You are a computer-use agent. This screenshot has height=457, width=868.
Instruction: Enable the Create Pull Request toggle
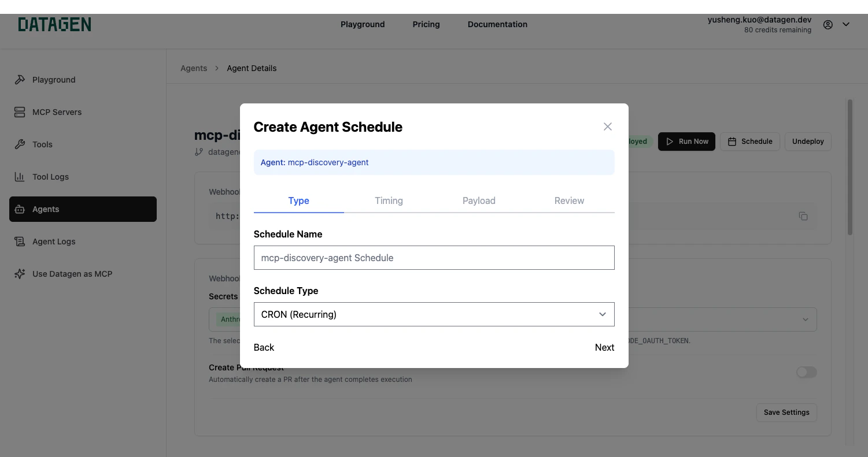pos(806,372)
